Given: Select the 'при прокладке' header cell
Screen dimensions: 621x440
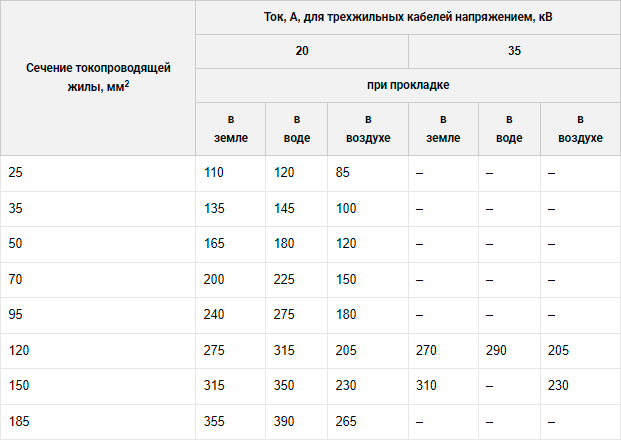Looking at the screenshot, I should pos(408,85).
